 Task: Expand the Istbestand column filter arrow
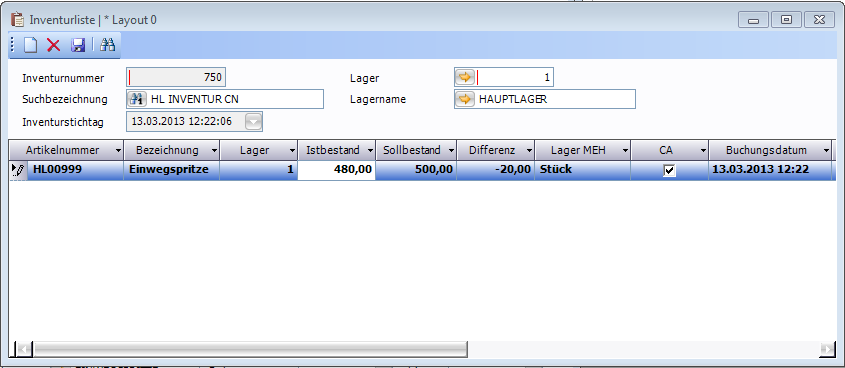click(370, 150)
